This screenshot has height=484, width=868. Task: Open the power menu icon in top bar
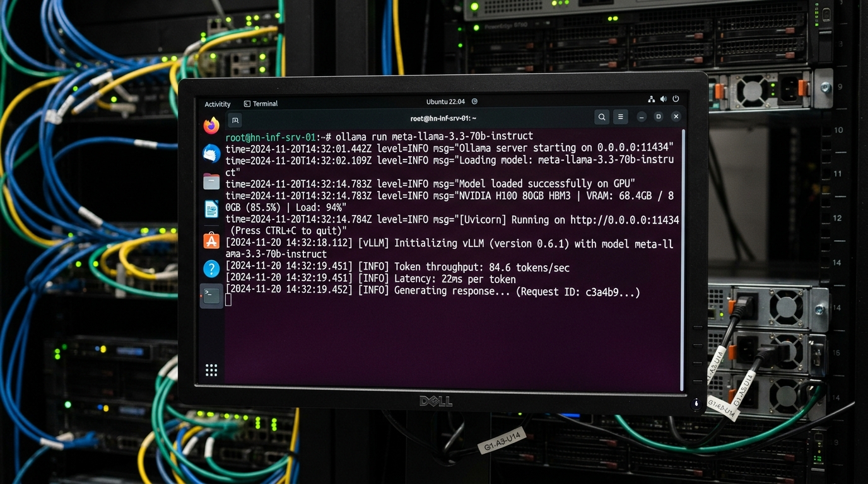pyautogui.click(x=676, y=99)
